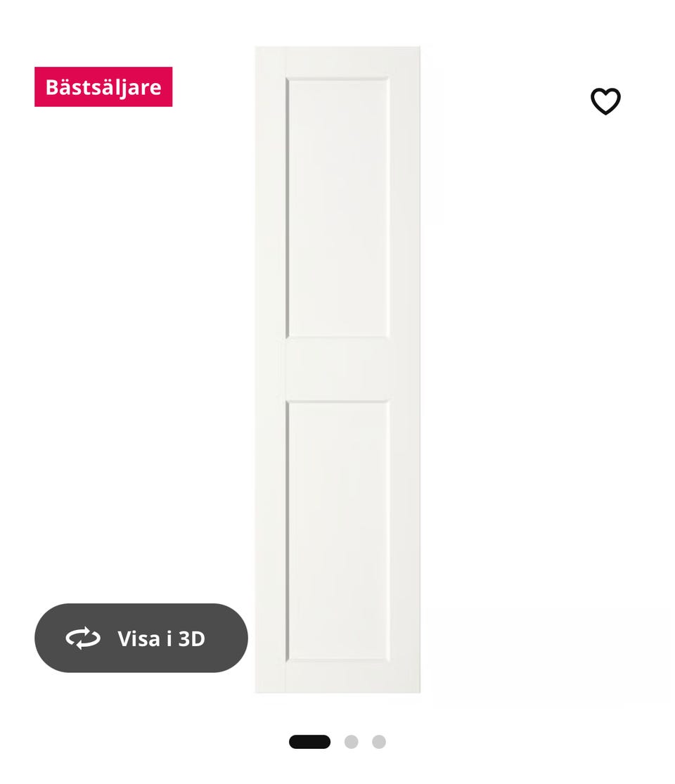Tap the heart outline to save product
Image resolution: width=675 pixels, height=784 pixels.
pyautogui.click(x=605, y=101)
